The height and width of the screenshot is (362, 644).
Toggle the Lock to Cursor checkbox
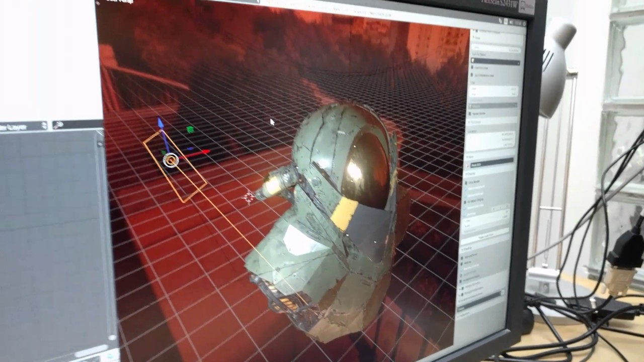(x=472, y=68)
